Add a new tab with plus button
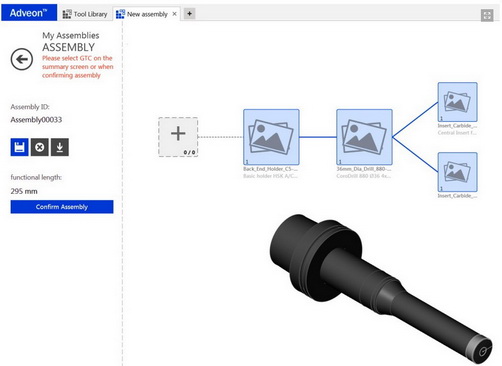The width and height of the screenshot is (502, 366). pos(189,14)
